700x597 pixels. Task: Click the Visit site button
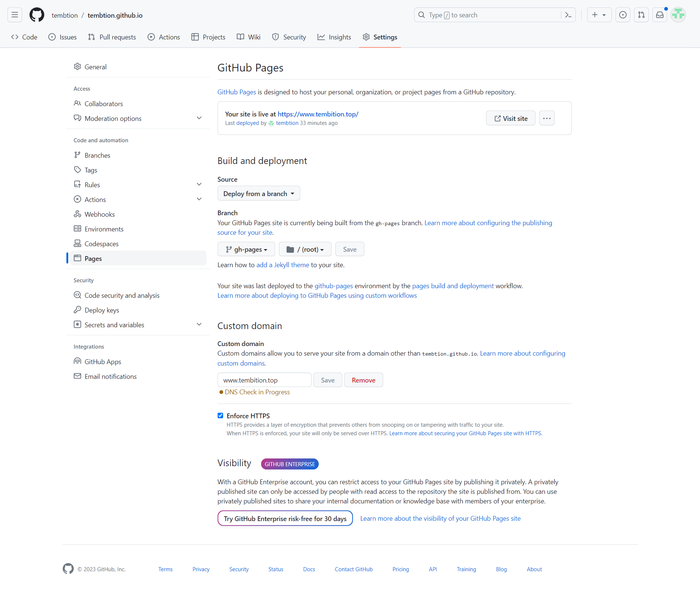point(511,118)
